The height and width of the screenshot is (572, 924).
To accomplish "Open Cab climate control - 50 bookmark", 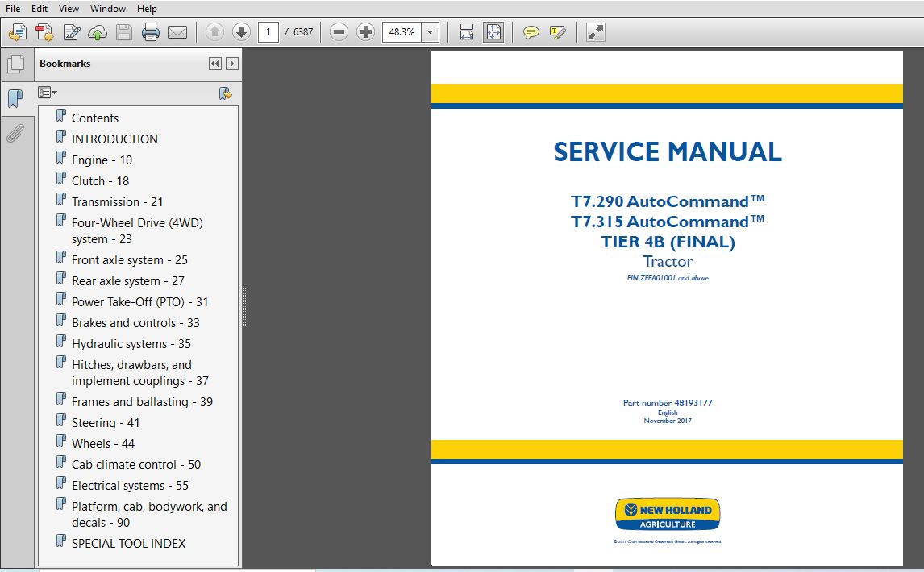I will coord(136,465).
